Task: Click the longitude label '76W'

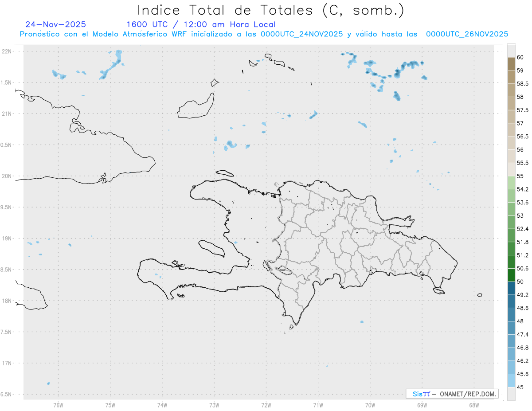Action: click(x=58, y=404)
